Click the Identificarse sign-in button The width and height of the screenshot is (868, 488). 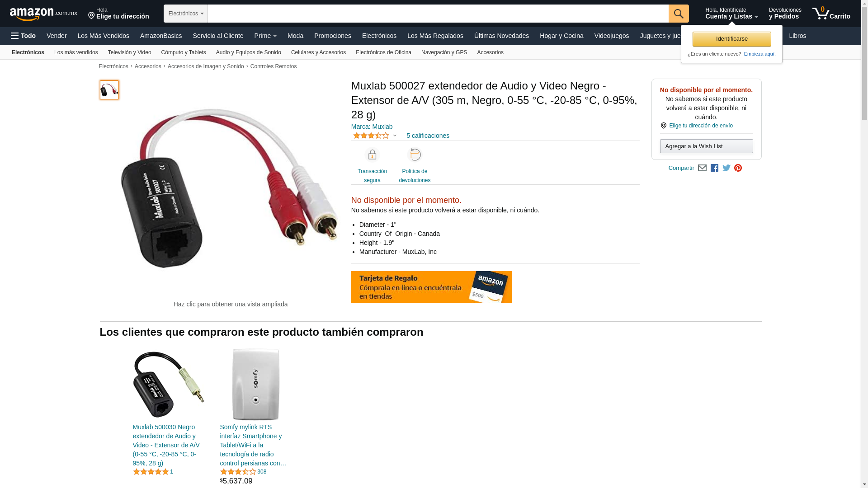pos(731,39)
